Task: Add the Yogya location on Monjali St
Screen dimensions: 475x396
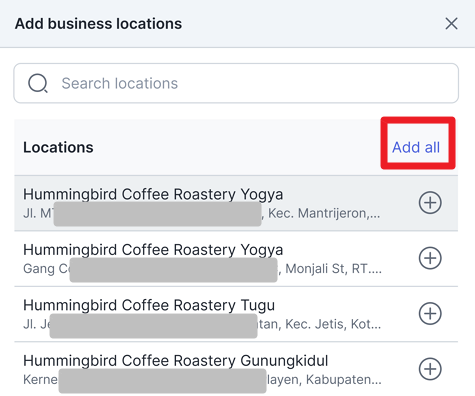Action: (430, 258)
